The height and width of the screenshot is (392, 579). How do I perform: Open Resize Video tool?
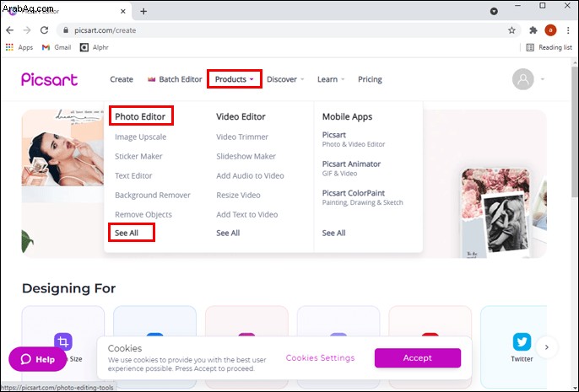pyautogui.click(x=238, y=195)
